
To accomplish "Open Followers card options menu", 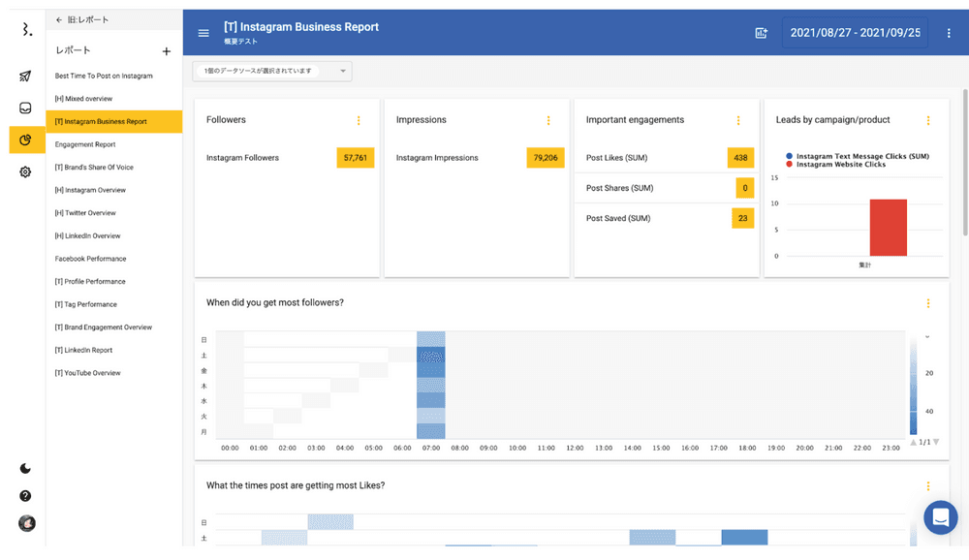I will [359, 120].
